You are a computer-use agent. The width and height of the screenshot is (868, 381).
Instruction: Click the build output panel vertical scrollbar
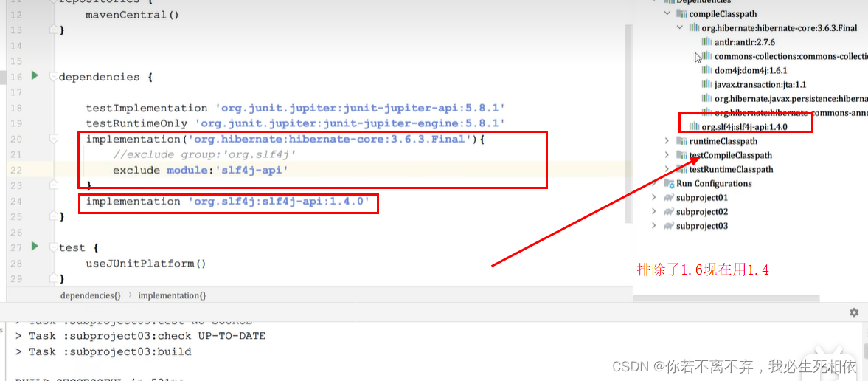(x=864, y=351)
